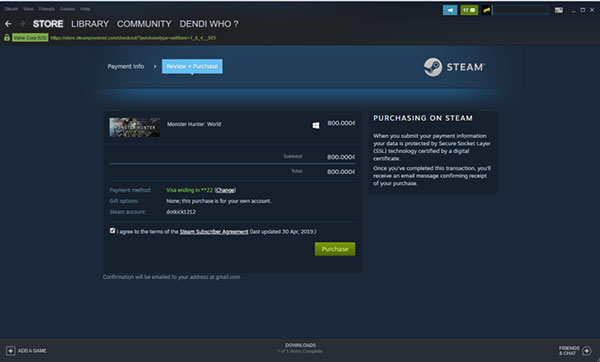Open the Friends menu
The height and width of the screenshot is (362, 600).
click(47, 9)
